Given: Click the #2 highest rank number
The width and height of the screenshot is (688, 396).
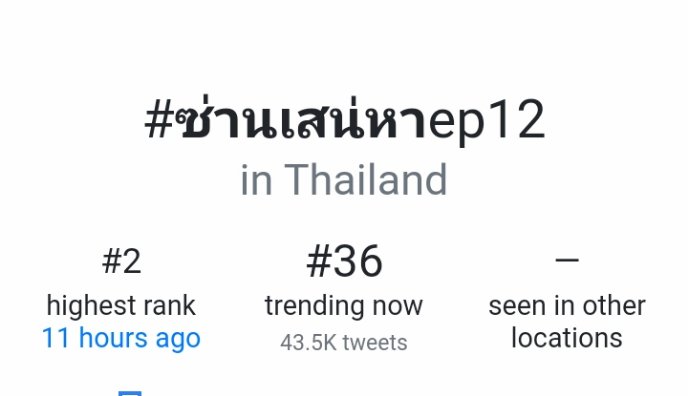Looking at the screenshot, I should click(122, 261).
